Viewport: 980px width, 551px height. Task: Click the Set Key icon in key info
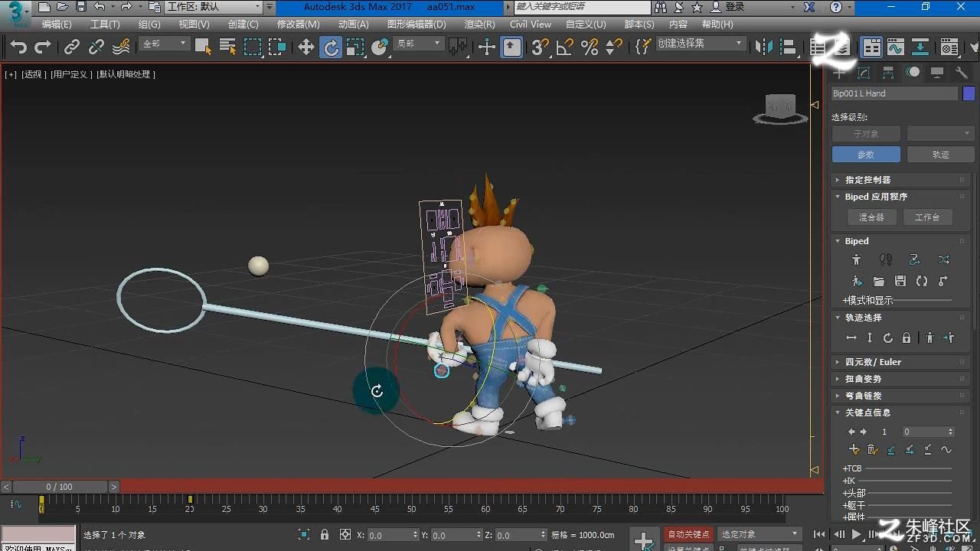pyautogui.click(x=854, y=450)
